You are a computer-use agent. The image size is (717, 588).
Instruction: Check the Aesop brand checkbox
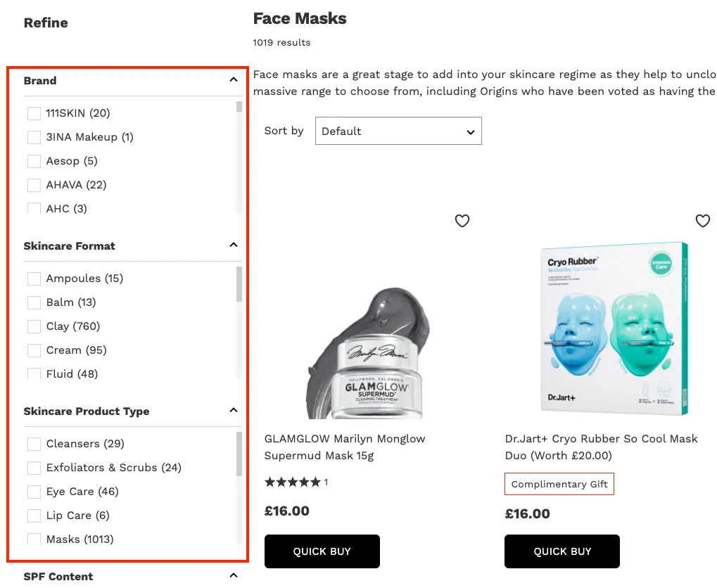(x=33, y=161)
